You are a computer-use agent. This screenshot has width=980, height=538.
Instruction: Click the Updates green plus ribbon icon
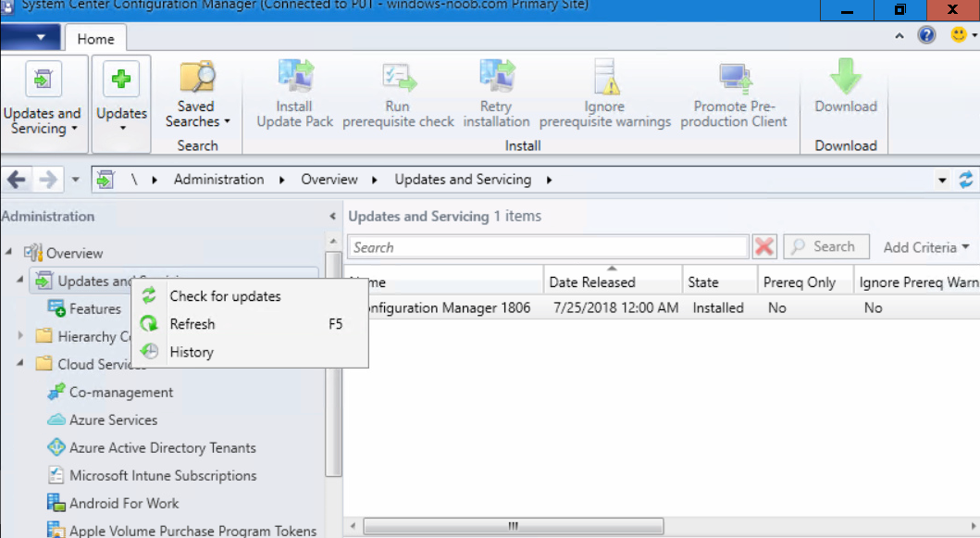[x=121, y=79]
